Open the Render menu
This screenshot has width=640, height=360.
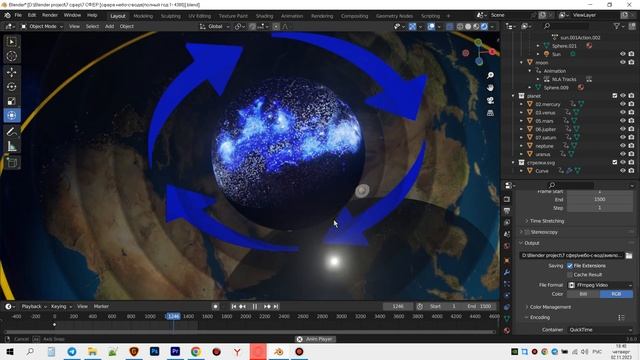pos(50,16)
